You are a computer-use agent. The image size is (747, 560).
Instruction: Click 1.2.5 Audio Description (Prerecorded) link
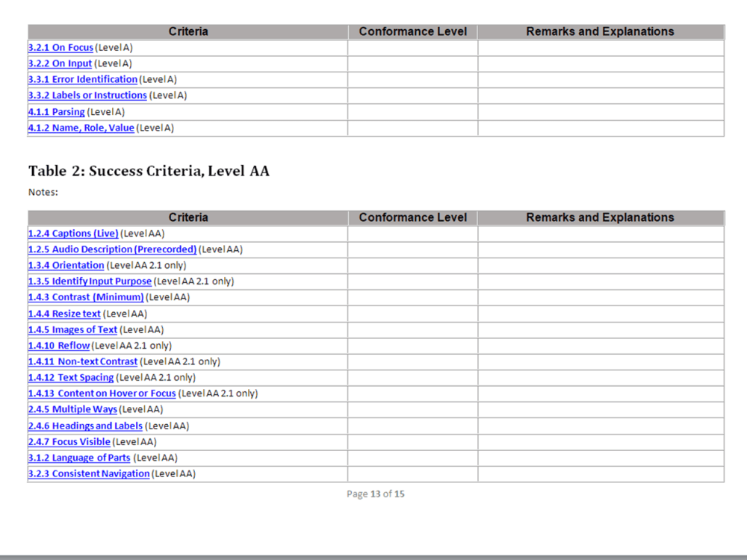113,249
